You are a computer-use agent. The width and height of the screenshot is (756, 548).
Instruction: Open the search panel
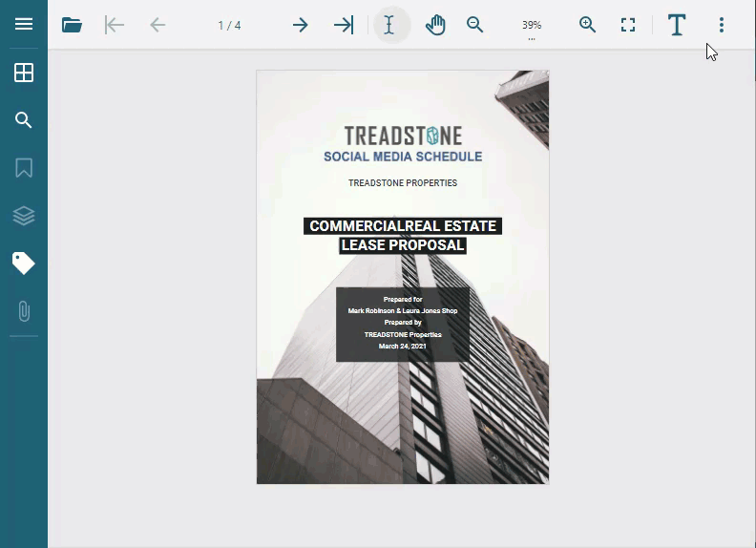tap(24, 119)
